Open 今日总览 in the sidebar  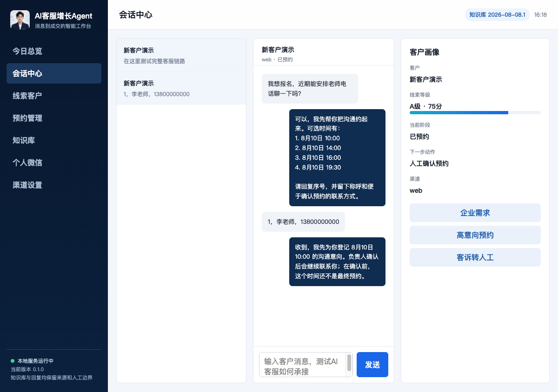(x=54, y=51)
